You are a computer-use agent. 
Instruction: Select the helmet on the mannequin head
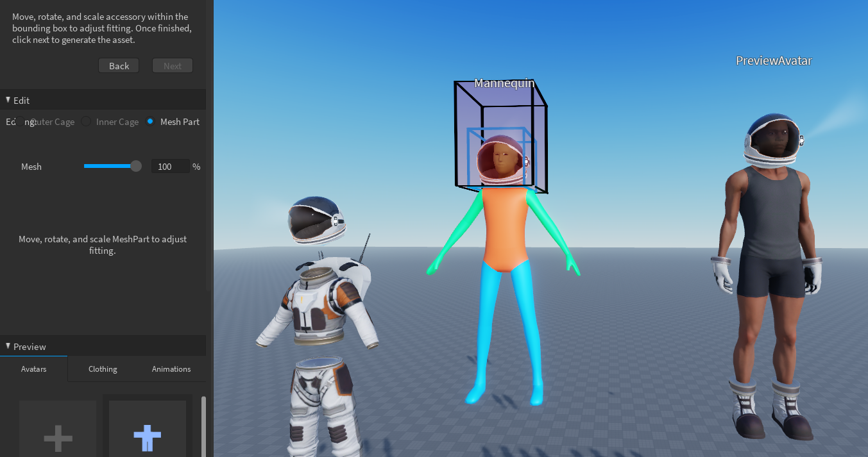click(503, 160)
